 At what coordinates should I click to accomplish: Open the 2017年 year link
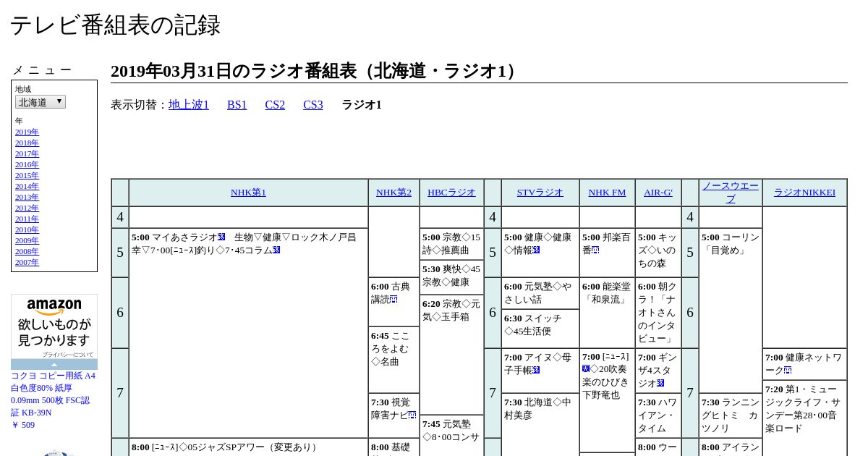(27, 154)
